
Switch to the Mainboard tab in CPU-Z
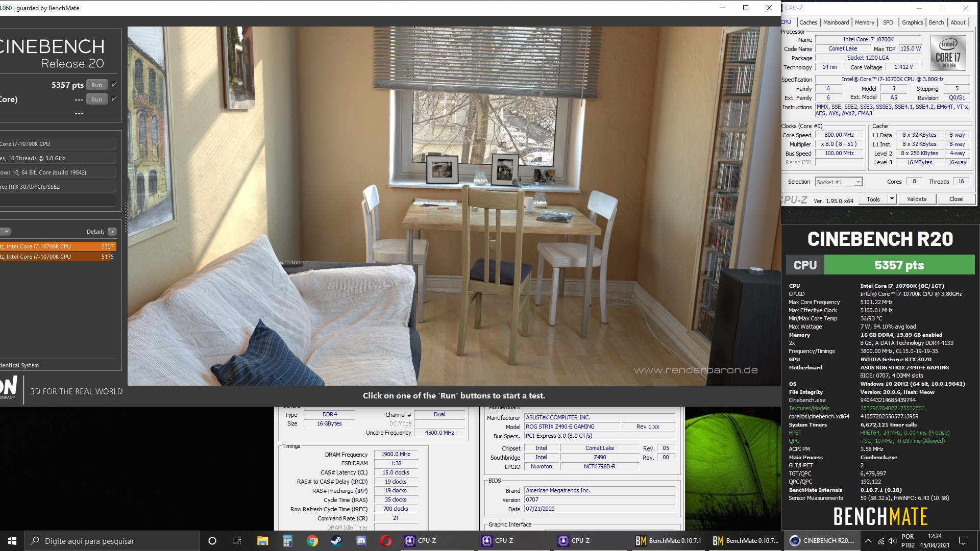coord(836,22)
